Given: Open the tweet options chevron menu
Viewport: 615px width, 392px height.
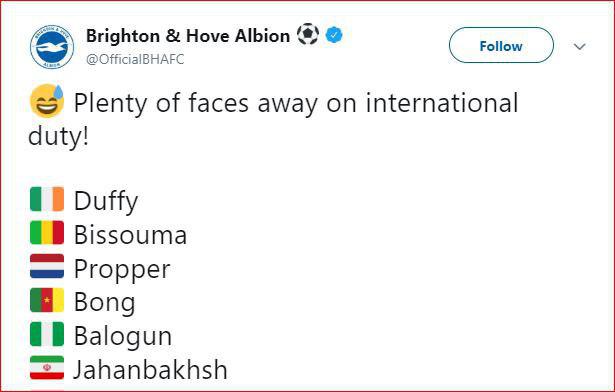Looking at the screenshot, I should pos(579,47).
